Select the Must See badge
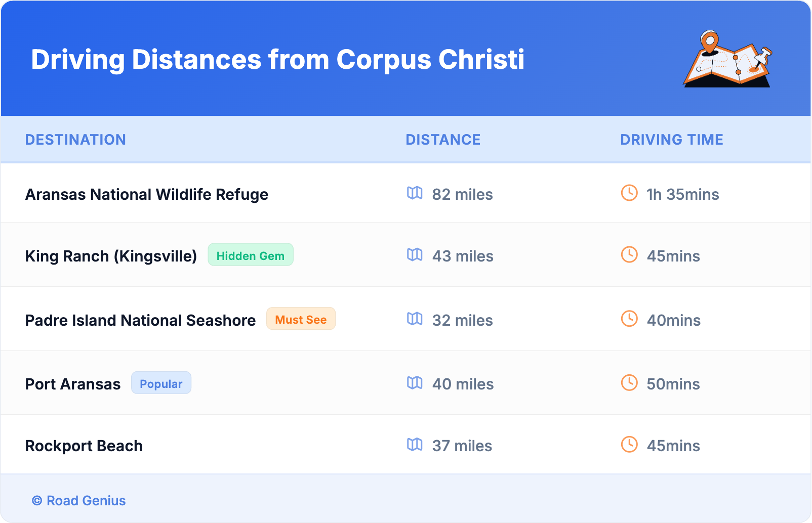This screenshot has height=523, width=812. point(301,319)
